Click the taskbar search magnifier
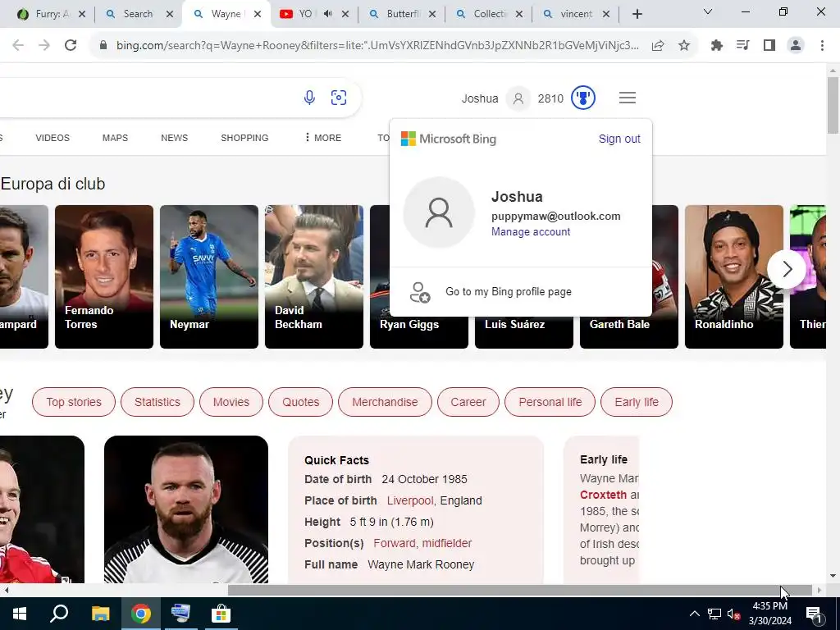 59,614
